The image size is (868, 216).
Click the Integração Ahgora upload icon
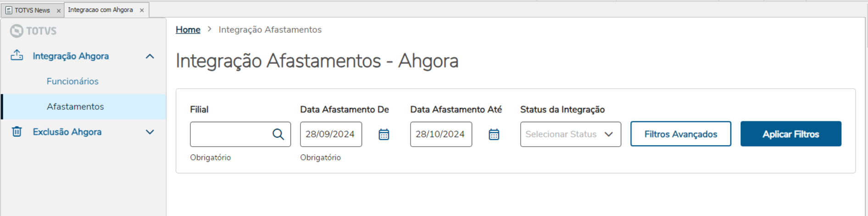(x=17, y=56)
